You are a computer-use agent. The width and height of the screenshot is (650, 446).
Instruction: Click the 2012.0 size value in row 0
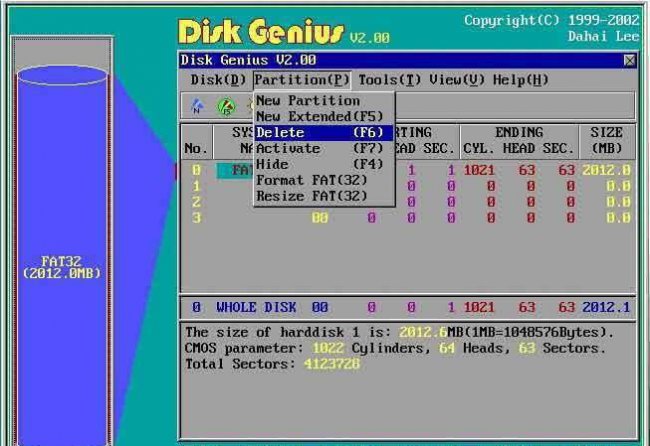coord(606,170)
